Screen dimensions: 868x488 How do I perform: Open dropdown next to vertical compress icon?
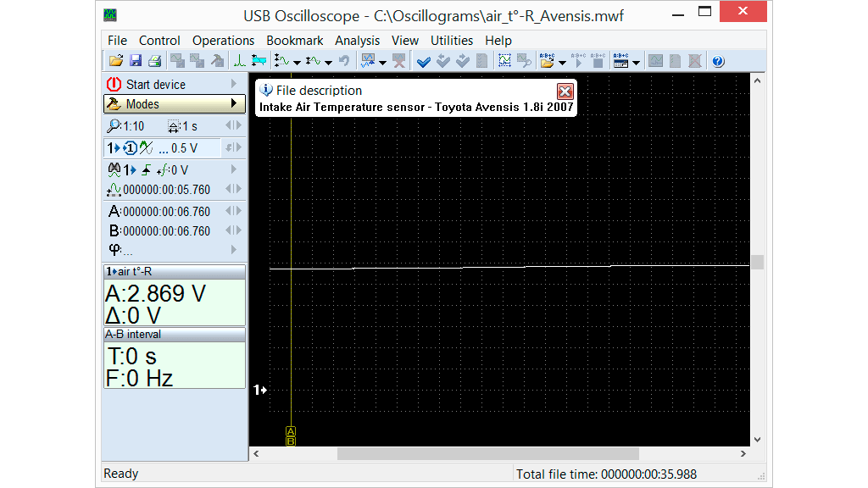pyautogui.click(x=329, y=62)
